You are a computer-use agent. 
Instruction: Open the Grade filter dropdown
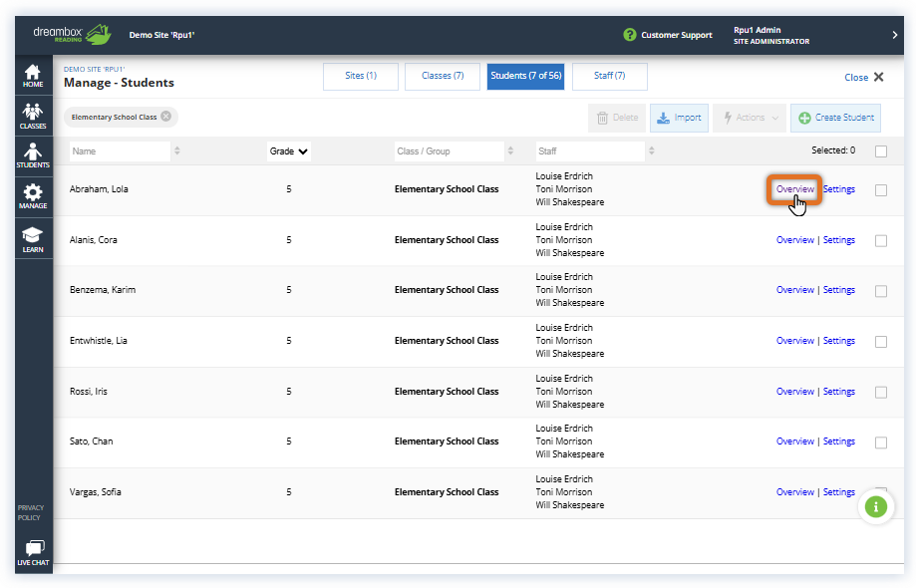288,149
